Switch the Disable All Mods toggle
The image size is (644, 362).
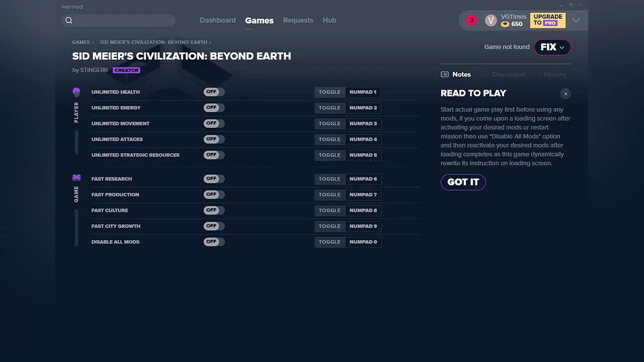(214, 242)
